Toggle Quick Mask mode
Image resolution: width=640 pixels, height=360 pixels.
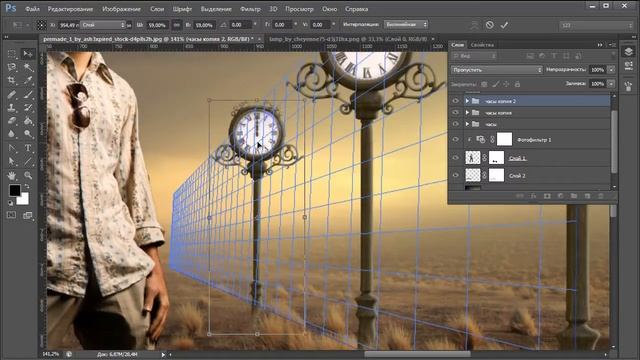(11, 215)
